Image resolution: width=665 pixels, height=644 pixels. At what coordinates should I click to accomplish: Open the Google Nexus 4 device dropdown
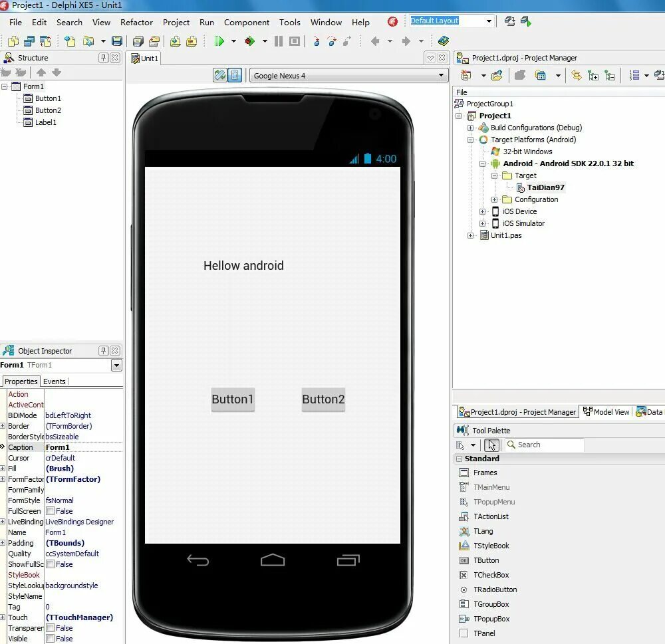click(441, 75)
